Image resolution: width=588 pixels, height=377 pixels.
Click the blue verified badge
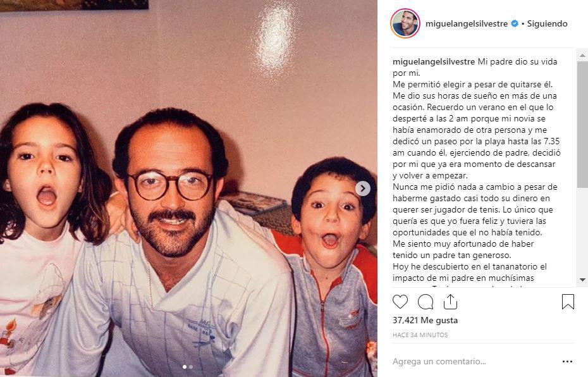click(515, 23)
